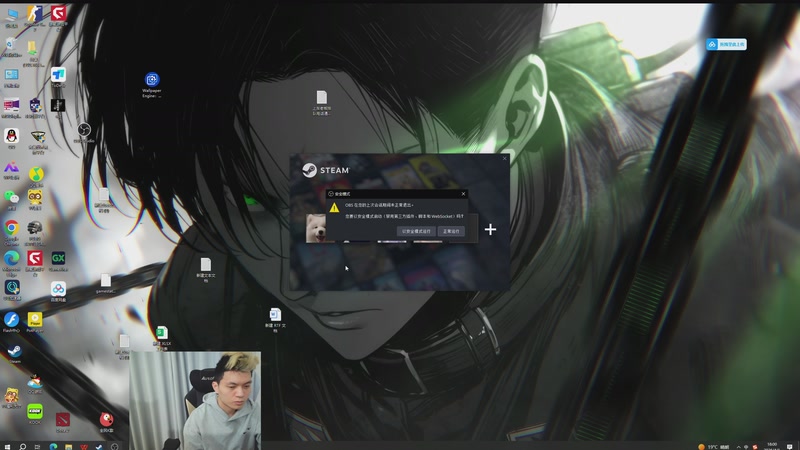This screenshot has height=450, width=800.
Task: Open the notification center in the taskbar
Action: coord(790,446)
